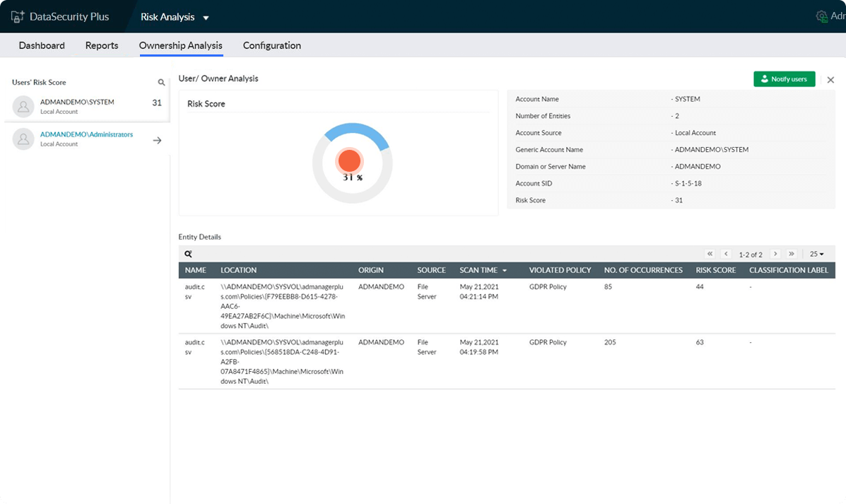This screenshot has height=504, width=846.
Task: Close the User/Owner Analysis panel
Action: pyautogui.click(x=830, y=80)
